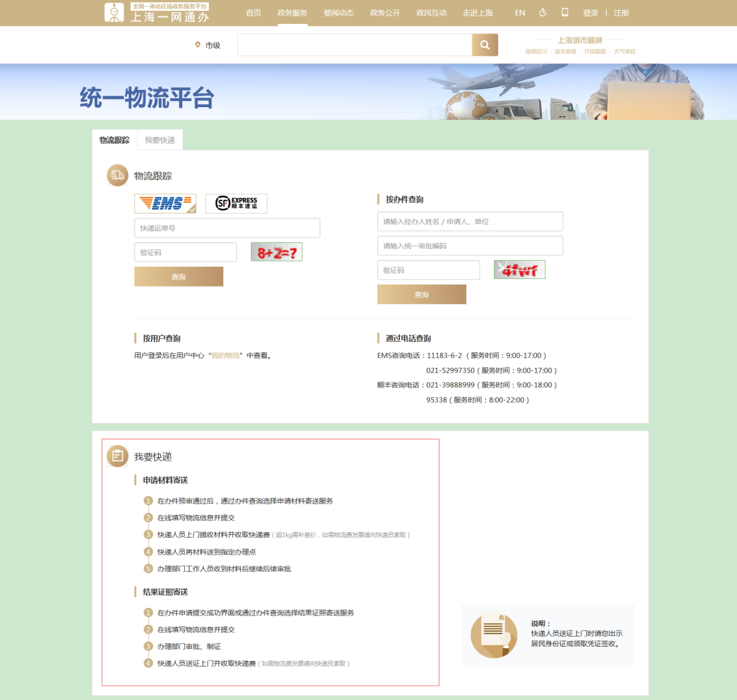Open the 政务公开 menu item
Viewport: 737px width, 700px height.
point(385,13)
